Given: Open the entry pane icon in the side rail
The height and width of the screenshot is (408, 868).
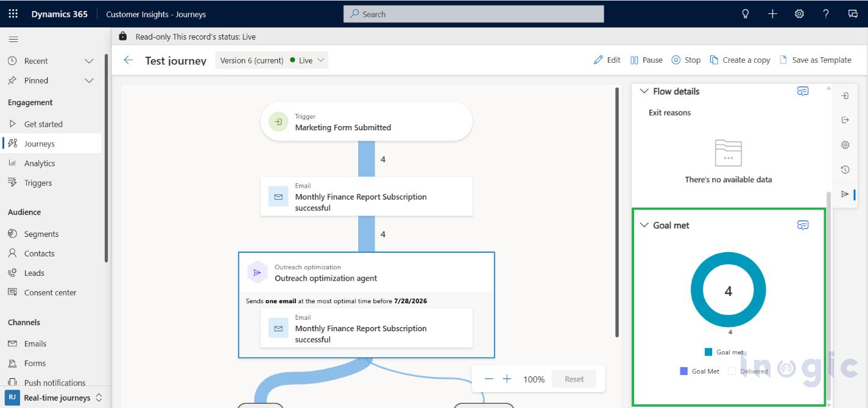Looking at the screenshot, I should [x=845, y=96].
